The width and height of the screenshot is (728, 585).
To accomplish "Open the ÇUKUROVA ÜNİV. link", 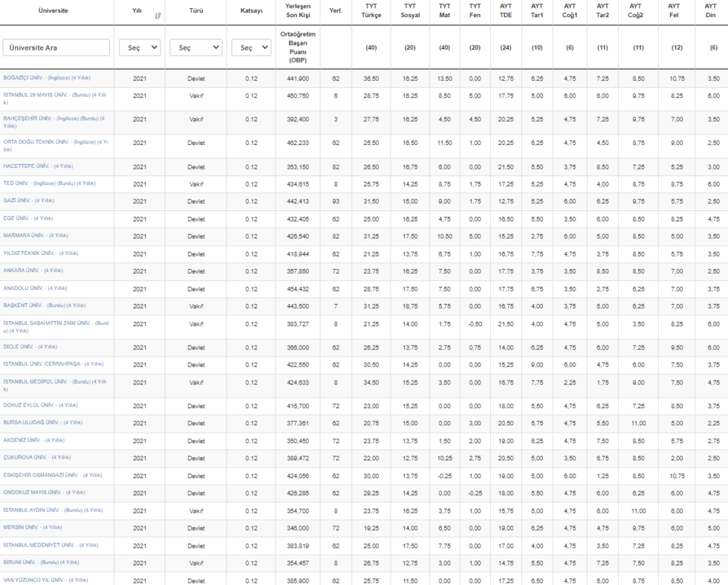I will coord(36,457).
